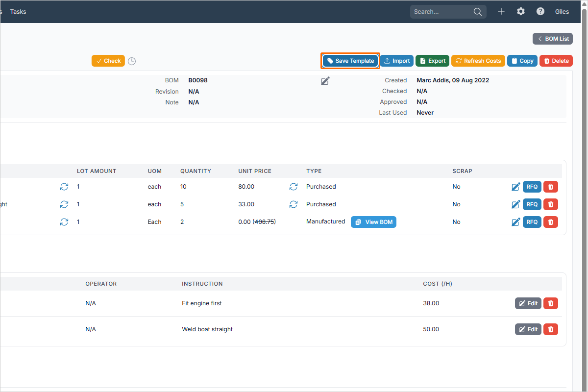Edit BOM details pencil icon
588x392 pixels.
[325, 81]
